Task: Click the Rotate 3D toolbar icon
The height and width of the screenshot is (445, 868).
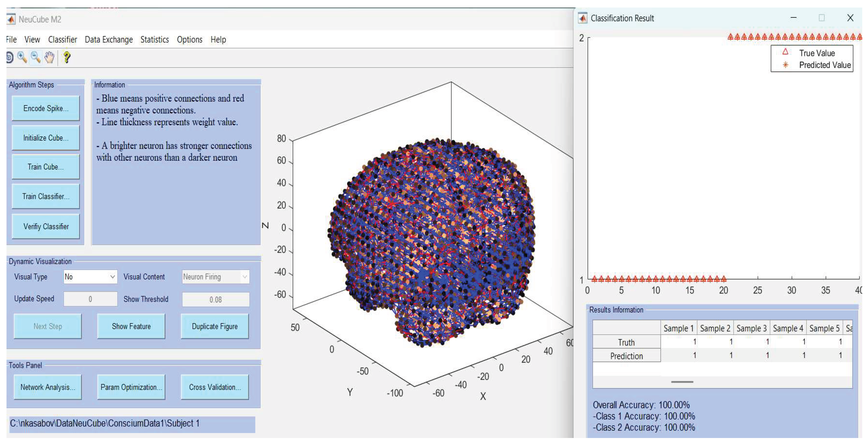Action: [9, 57]
